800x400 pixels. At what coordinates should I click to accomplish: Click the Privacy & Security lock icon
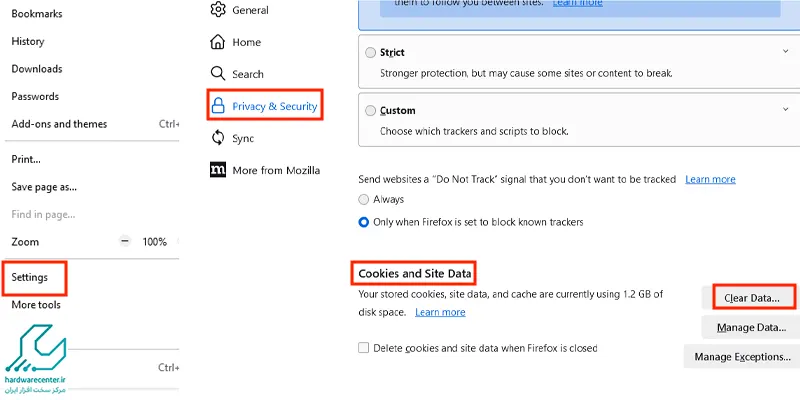point(218,106)
